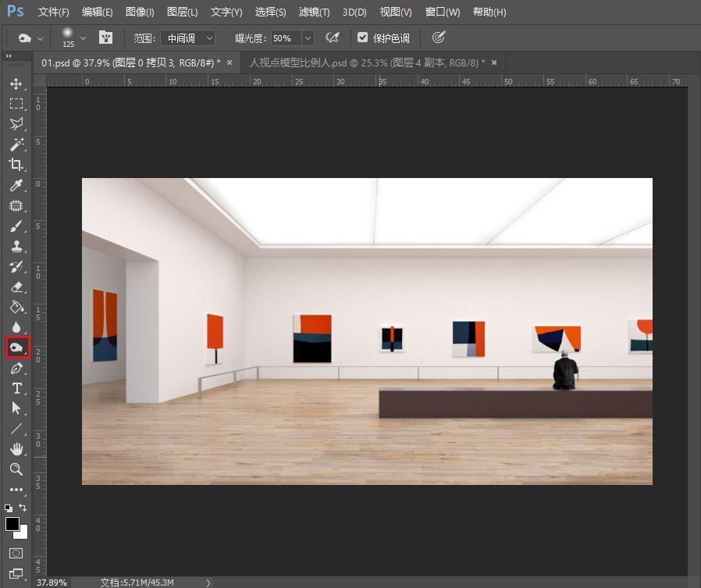Select the Path Selection tool

click(x=16, y=408)
